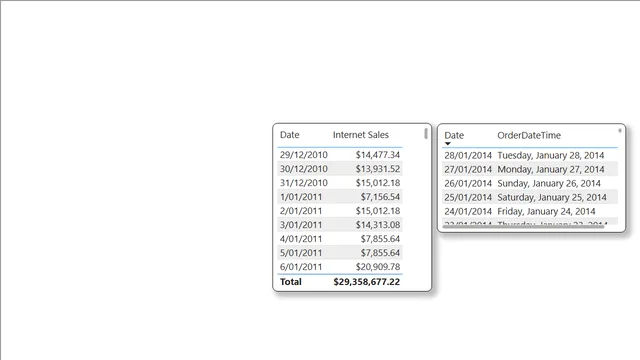This screenshot has height=360, width=640.
Task: Select the 25/01/2014 date cell
Action: [x=468, y=197]
